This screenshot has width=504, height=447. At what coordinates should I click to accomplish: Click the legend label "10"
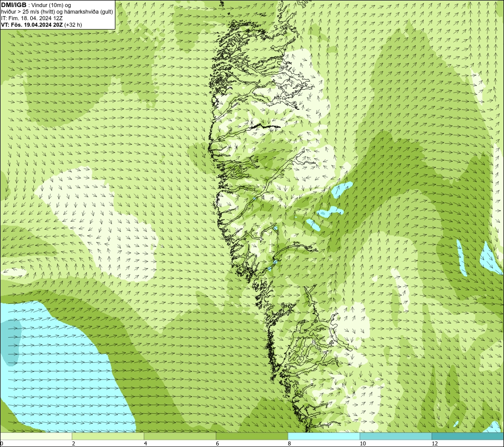coord(363,444)
